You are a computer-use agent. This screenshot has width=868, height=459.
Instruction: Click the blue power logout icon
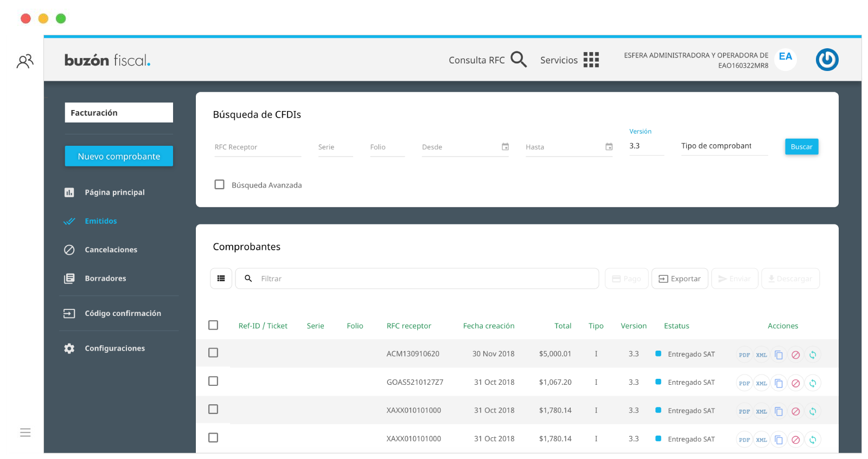(x=827, y=60)
